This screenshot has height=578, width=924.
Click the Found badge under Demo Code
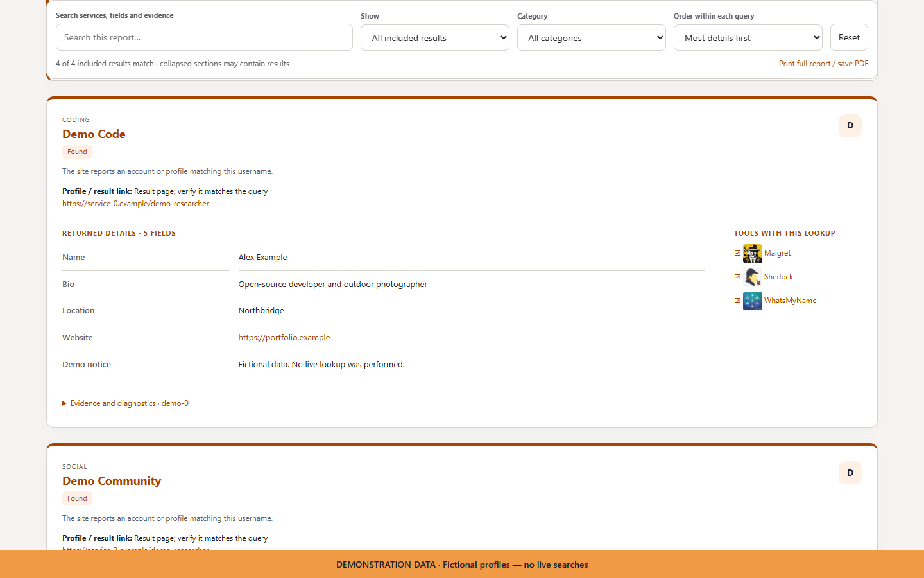(x=77, y=152)
